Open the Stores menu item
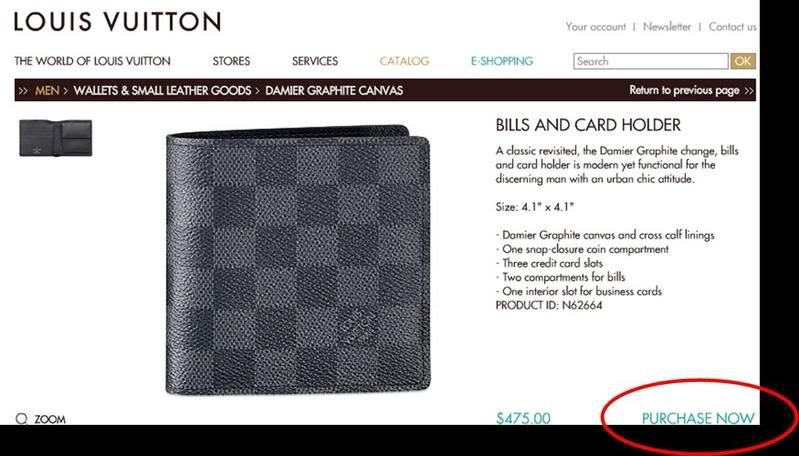This screenshot has width=799, height=456. coord(231,61)
